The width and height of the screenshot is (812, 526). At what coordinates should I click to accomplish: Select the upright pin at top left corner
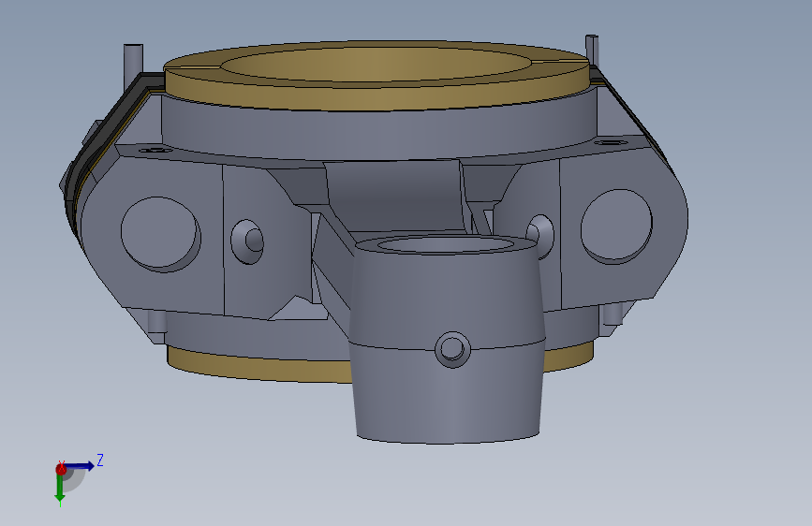[133, 66]
